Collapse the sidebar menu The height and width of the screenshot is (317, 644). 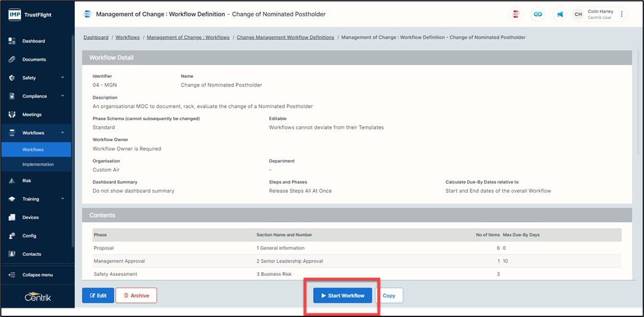click(x=37, y=275)
